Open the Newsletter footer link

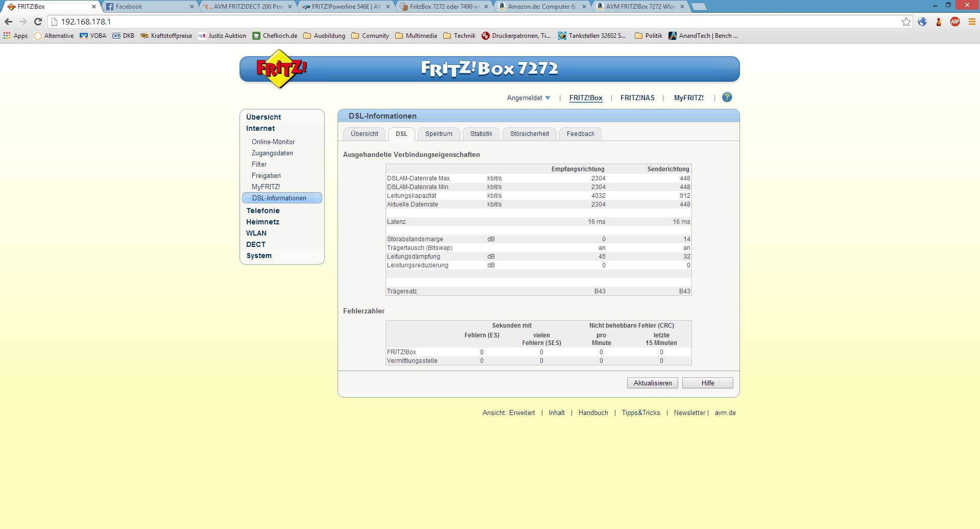tap(689, 412)
